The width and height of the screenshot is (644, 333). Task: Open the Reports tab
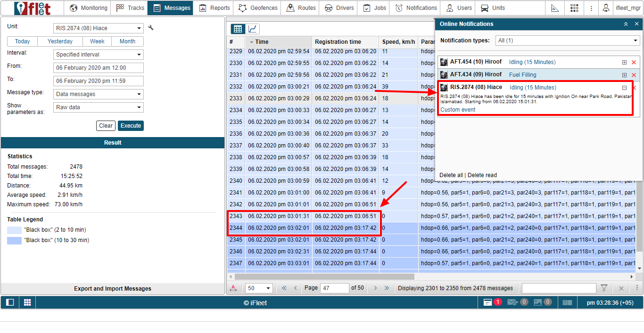[215, 8]
